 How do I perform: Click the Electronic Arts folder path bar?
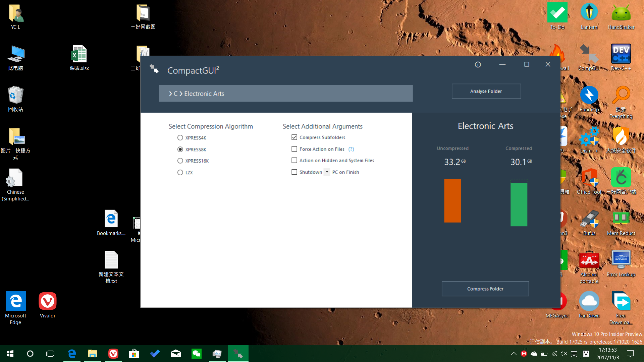[285, 94]
